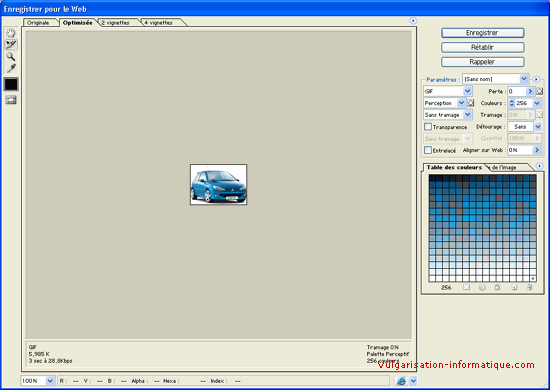Click the preview in browser icon
The width and height of the screenshot is (550, 390).
[401, 381]
